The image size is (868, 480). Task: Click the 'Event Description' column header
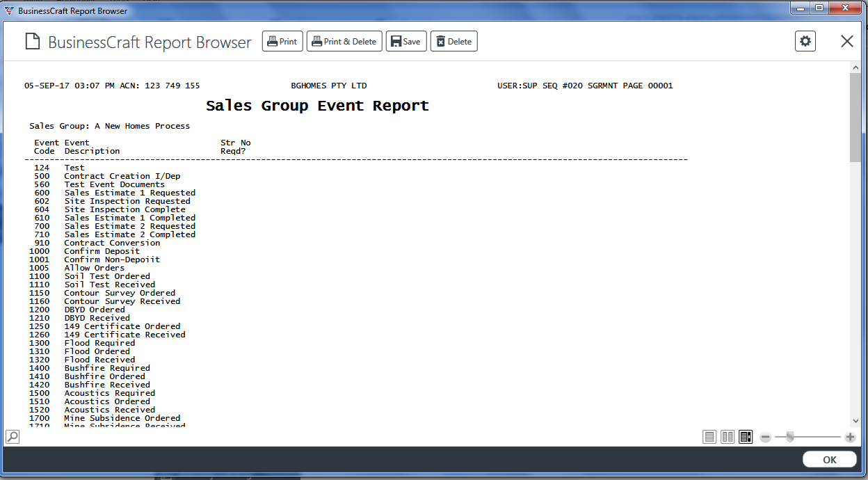[92, 147]
